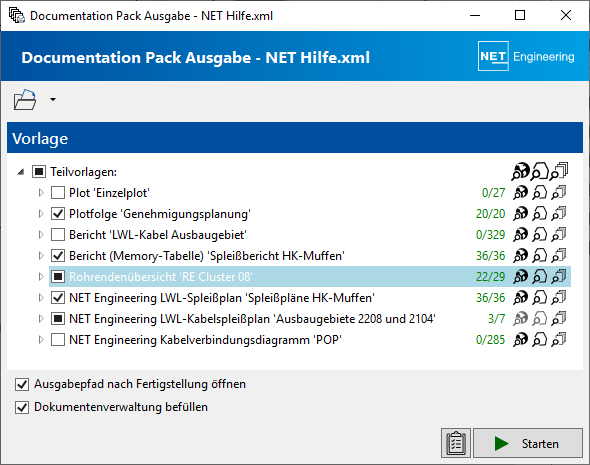
Task: Click polygon search icon for Plotfolge 'Genehmigungsplanung'
Action: coord(540,214)
